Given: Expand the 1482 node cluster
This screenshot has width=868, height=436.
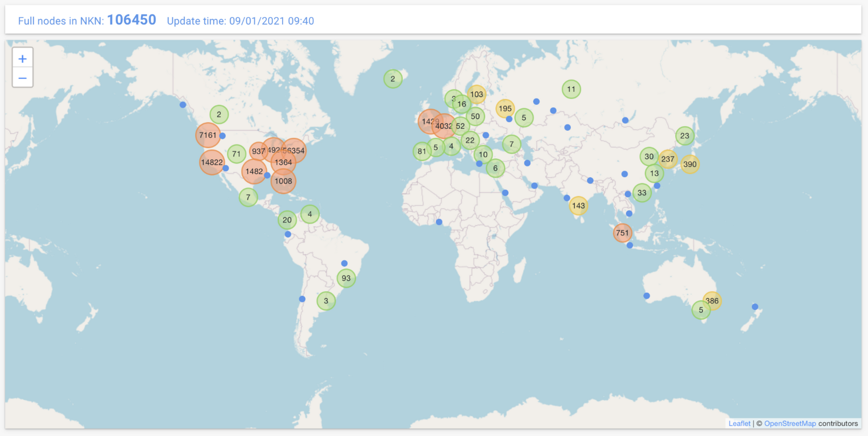Looking at the screenshot, I should pos(254,171).
